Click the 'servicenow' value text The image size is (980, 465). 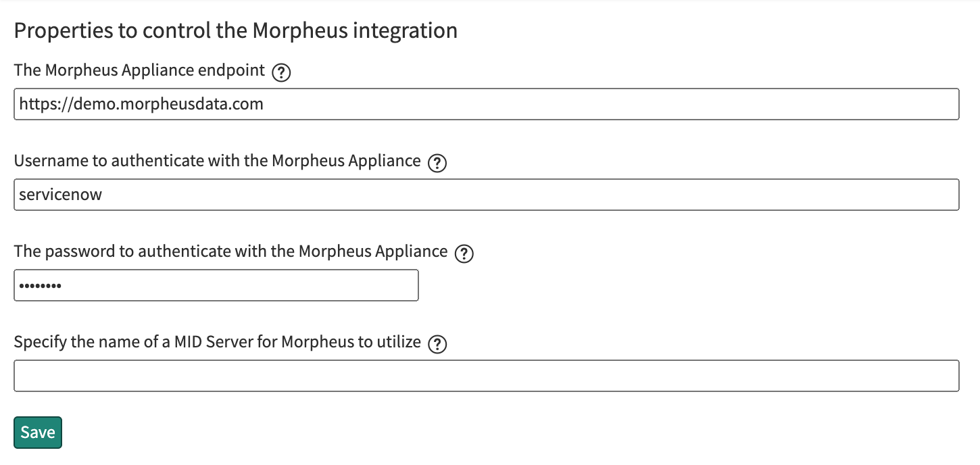[x=61, y=195]
